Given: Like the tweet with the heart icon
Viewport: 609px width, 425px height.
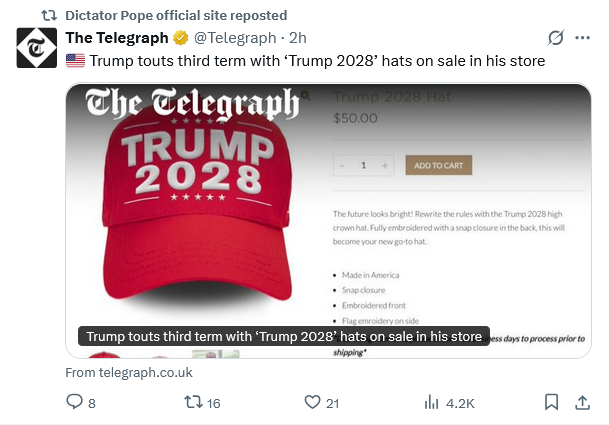Looking at the screenshot, I should tap(312, 402).
